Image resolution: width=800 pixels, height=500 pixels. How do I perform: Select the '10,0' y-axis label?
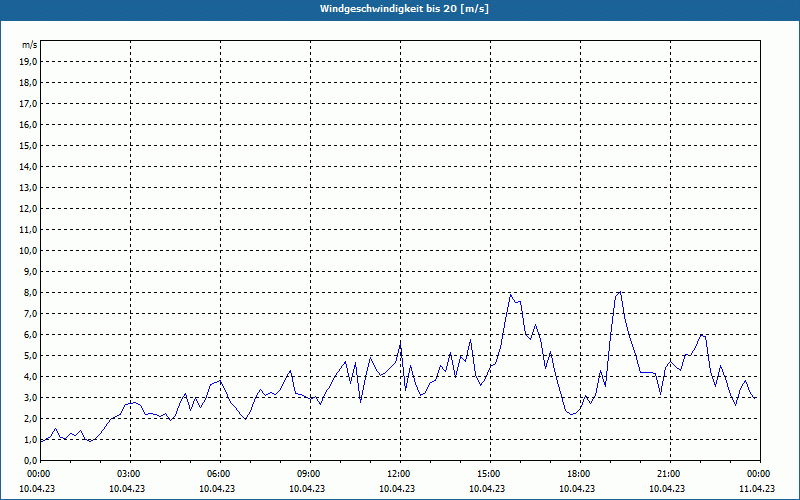pos(29,251)
